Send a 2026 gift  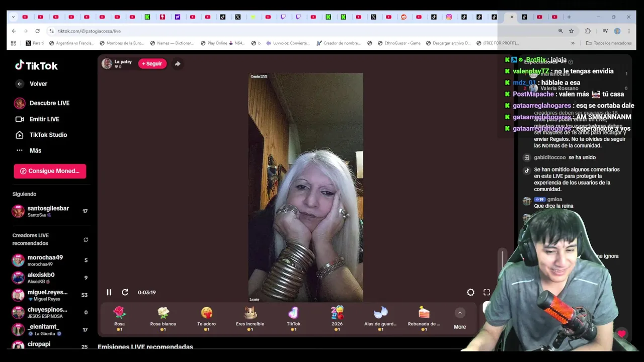(x=337, y=318)
